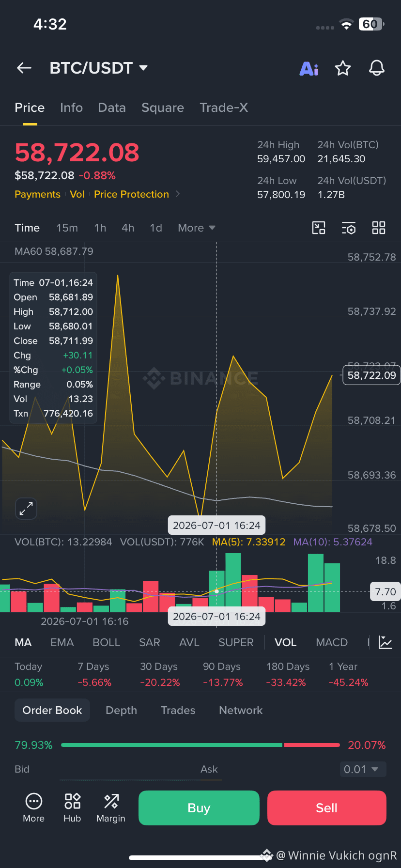This screenshot has height=868, width=401.
Task: Select the 4h chart interval
Action: 128,228
